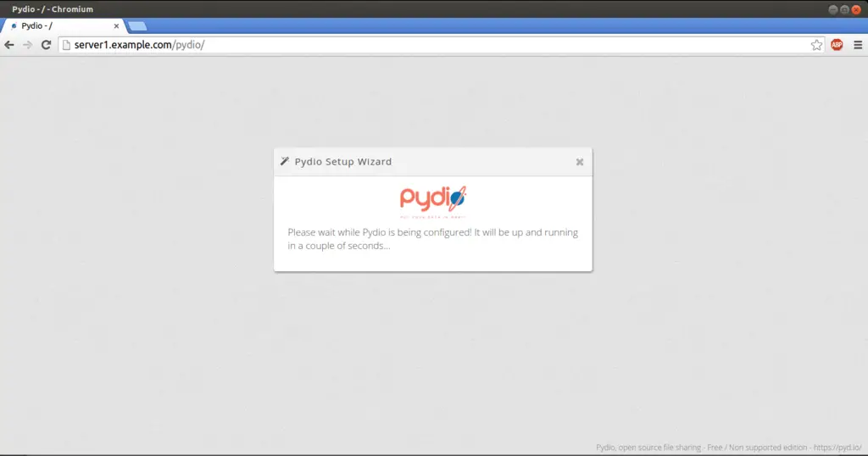The width and height of the screenshot is (868, 456).
Task: Open the Adblock Plus extension icon
Action: point(837,45)
